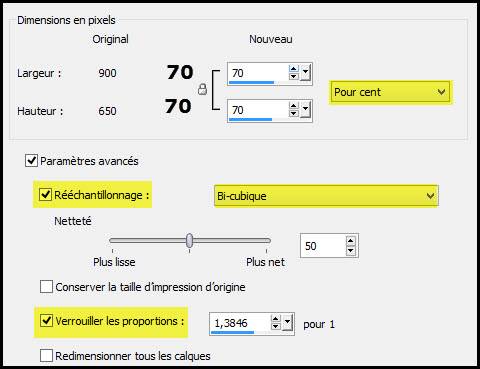Toggle the Rééchantillonnage checkbox
The height and width of the screenshot is (369, 480).
point(45,195)
